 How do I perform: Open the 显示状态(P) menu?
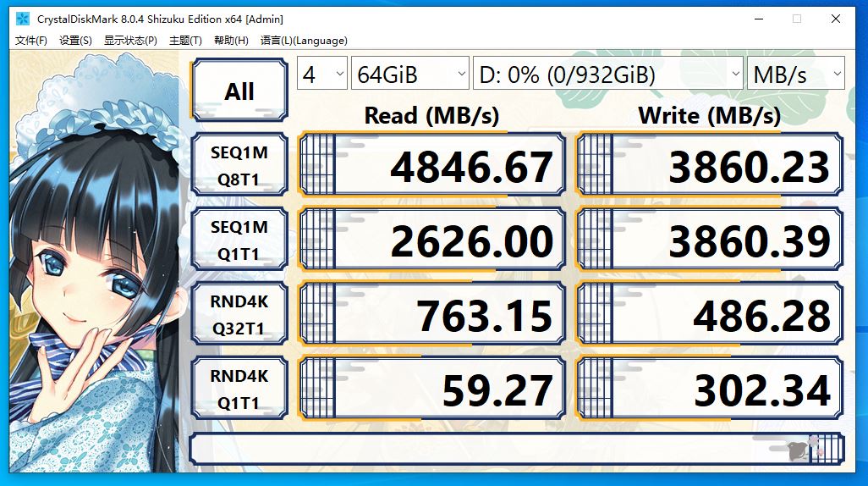coord(130,41)
